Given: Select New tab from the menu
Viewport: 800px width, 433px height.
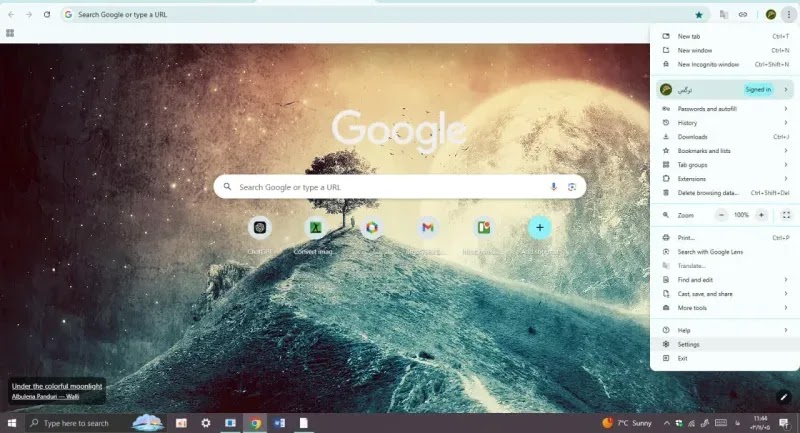Looking at the screenshot, I should click(724, 36).
